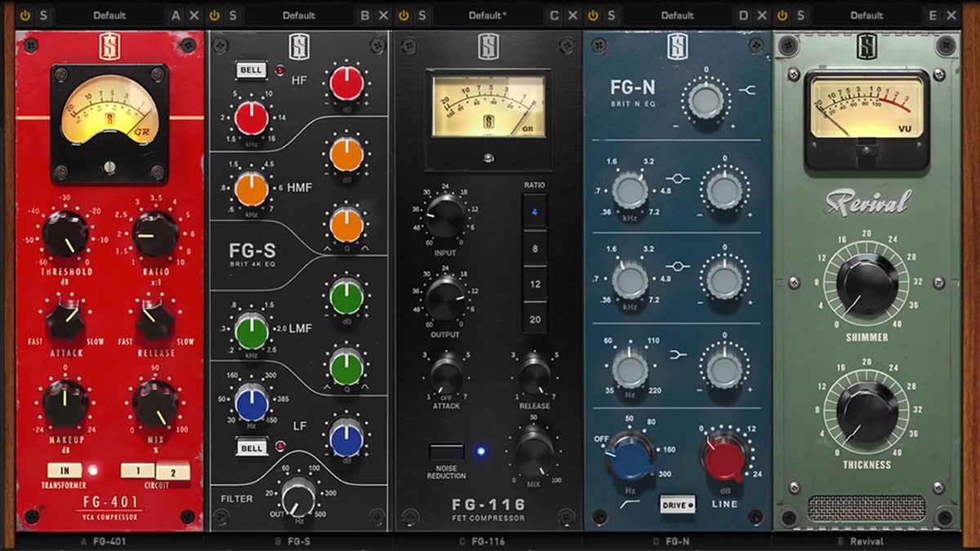Click the Revival Shimmer knob
Image resolution: width=980 pixels, height=551 pixels.
[866, 284]
